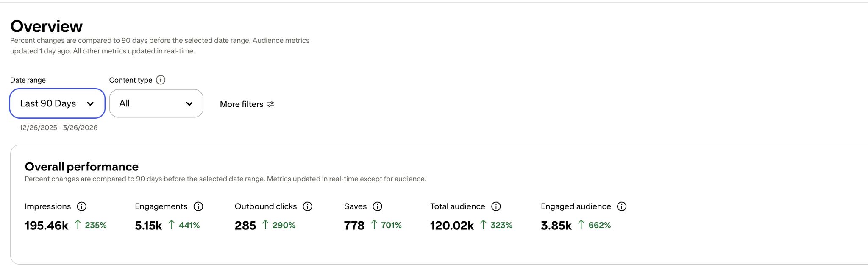Open the Last 90 Days date range dropdown
This screenshot has height=265, width=868.
coord(57,103)
